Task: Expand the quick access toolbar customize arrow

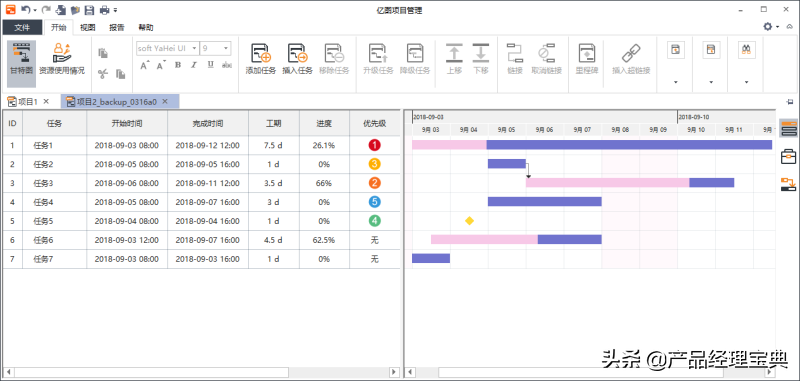Action: tap(116, 10)
